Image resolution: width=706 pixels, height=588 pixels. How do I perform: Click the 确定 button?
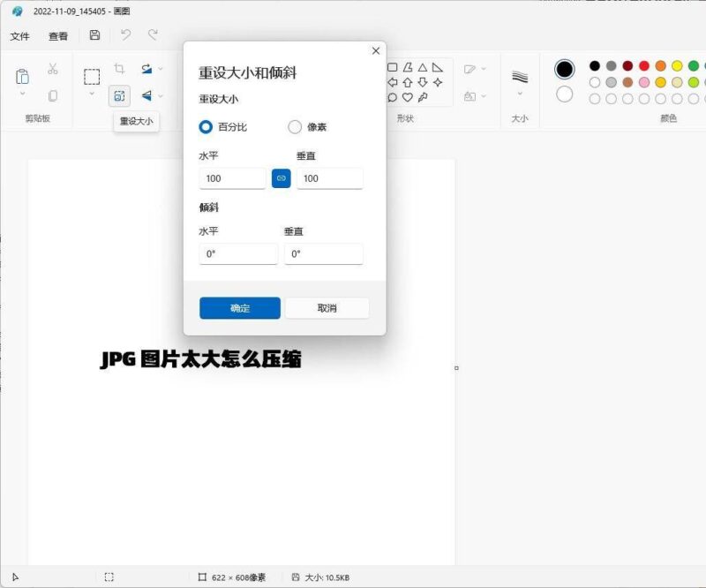[x=241, y=307]
